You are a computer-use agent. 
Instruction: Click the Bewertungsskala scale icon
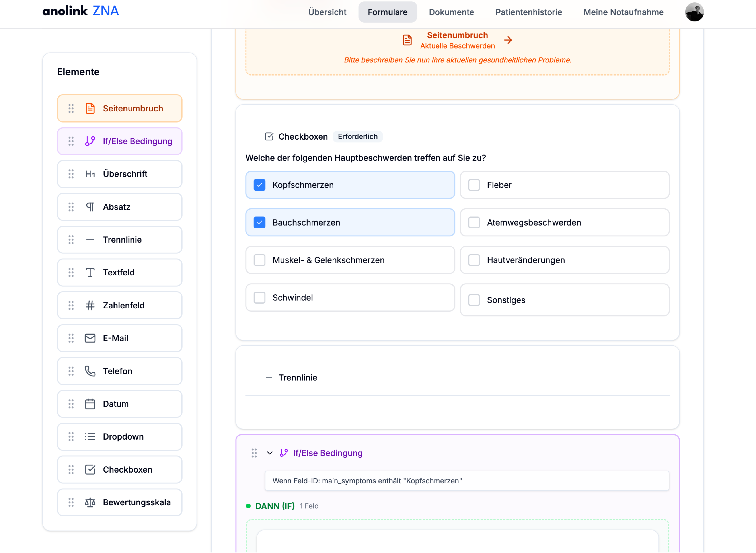pos(90,502)
